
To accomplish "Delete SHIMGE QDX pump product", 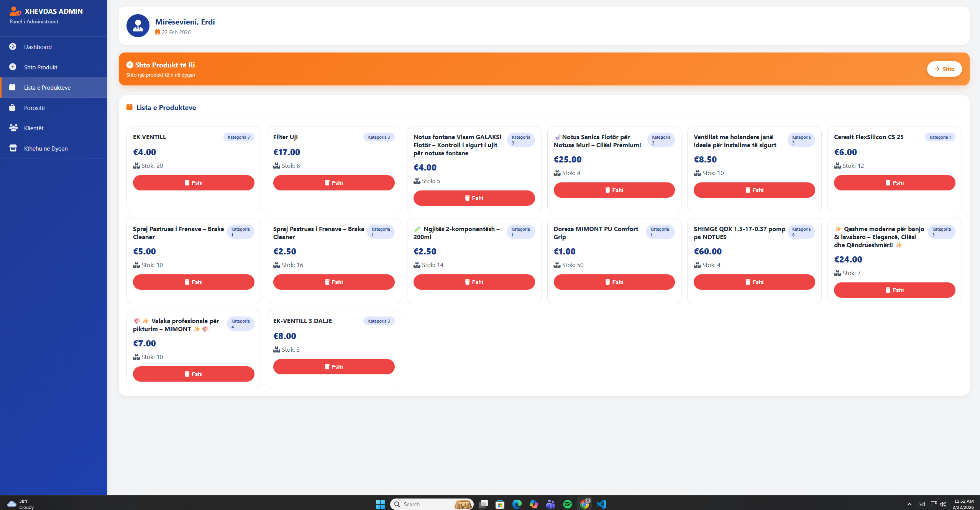I will [x=754, y=282].
